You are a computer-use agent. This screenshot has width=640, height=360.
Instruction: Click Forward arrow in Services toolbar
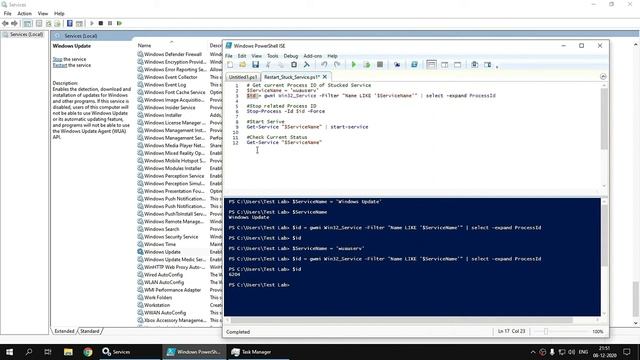tap(14, 23)
